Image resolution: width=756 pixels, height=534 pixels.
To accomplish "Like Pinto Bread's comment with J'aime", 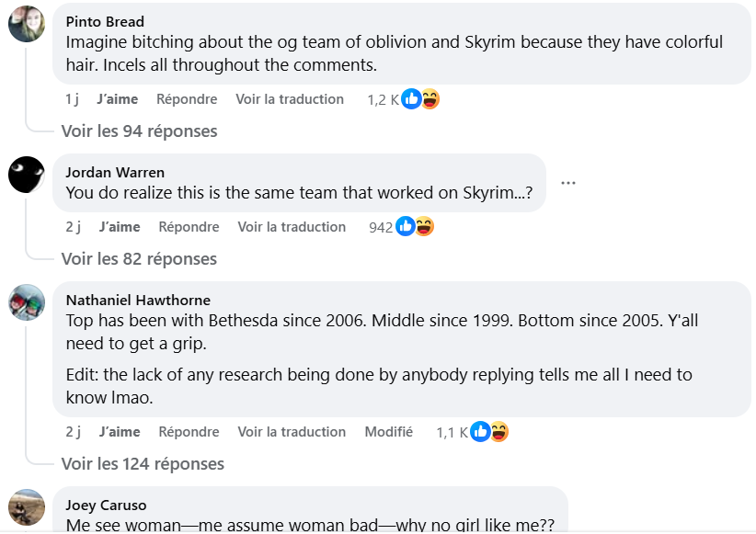I will point(117,99).
